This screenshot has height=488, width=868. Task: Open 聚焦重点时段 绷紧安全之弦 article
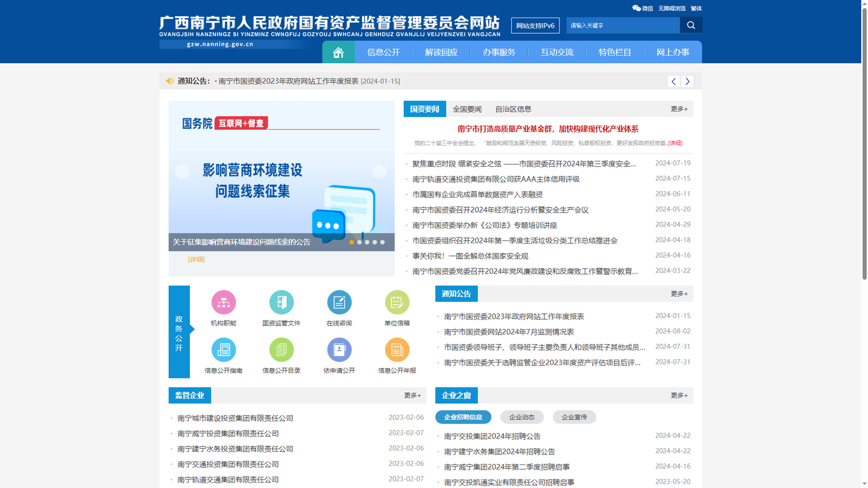(524, 164)
